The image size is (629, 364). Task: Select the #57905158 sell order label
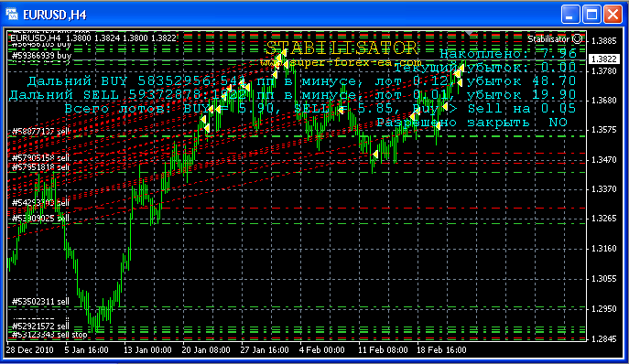pos(40,158)
